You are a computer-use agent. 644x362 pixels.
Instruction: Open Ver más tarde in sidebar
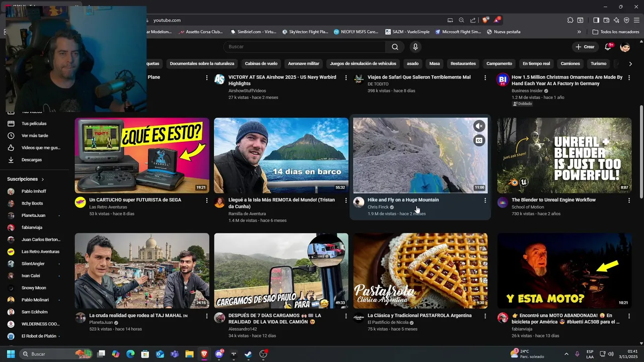[35, 136]
